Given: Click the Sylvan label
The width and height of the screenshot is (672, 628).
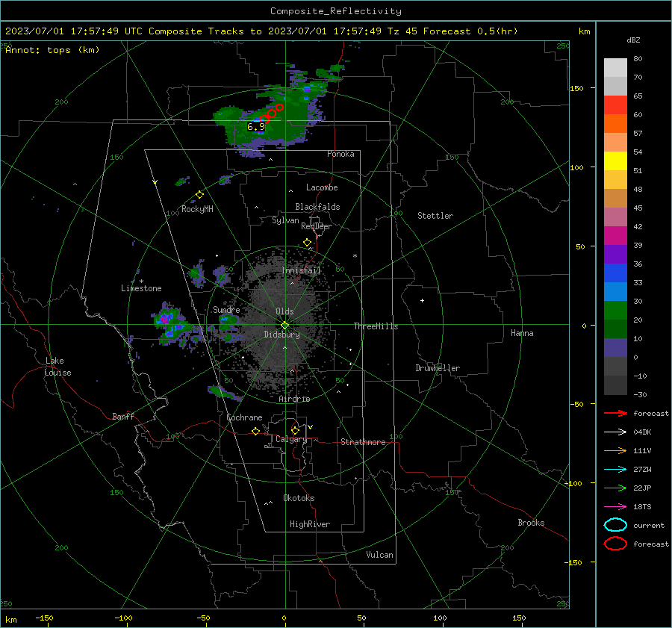Looking at the screenshot, I should (285, 220).
